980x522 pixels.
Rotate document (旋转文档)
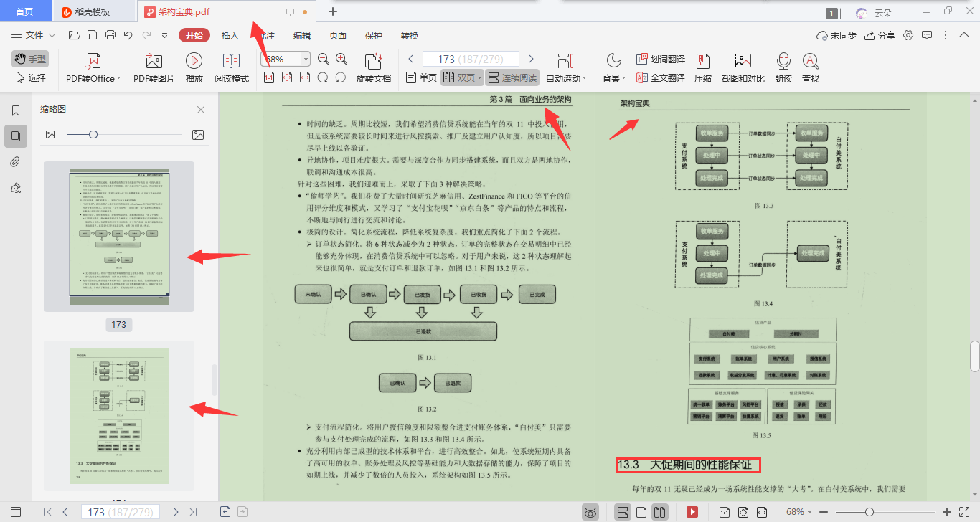click(374, 69)
